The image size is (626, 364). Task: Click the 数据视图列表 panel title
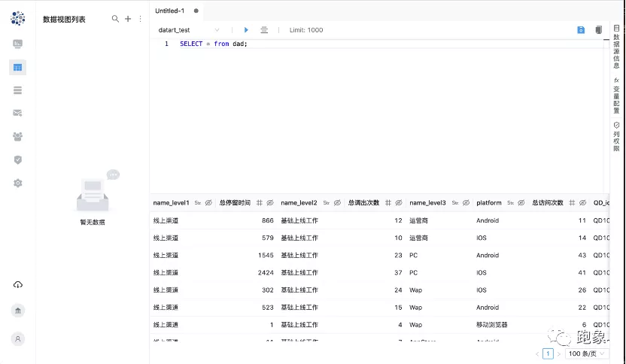point(64,19)
